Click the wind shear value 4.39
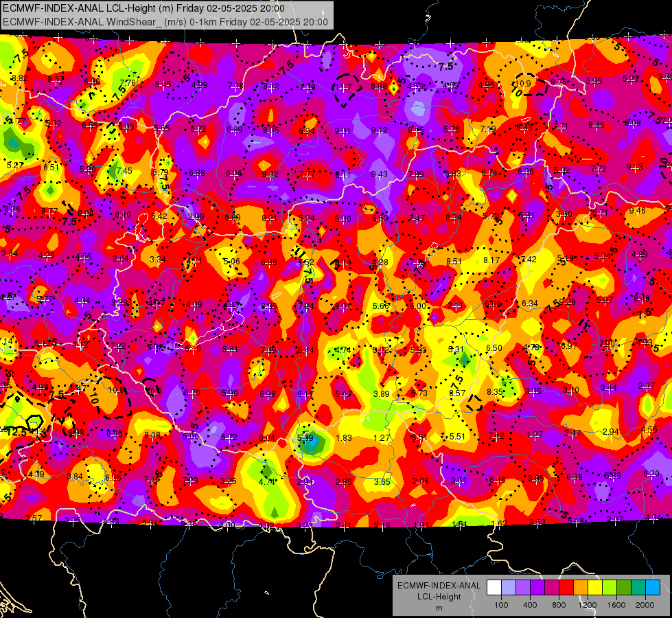 [x=36, y=474]
